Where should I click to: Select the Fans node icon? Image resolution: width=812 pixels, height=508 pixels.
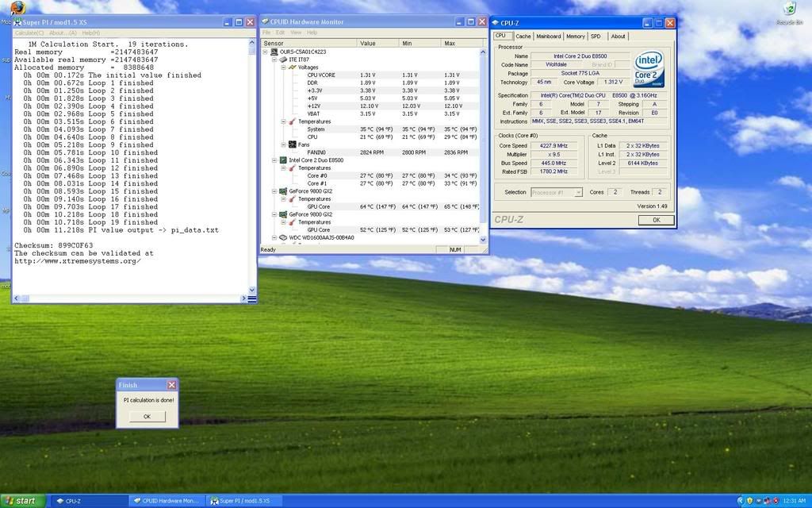[x=293, y=144]
